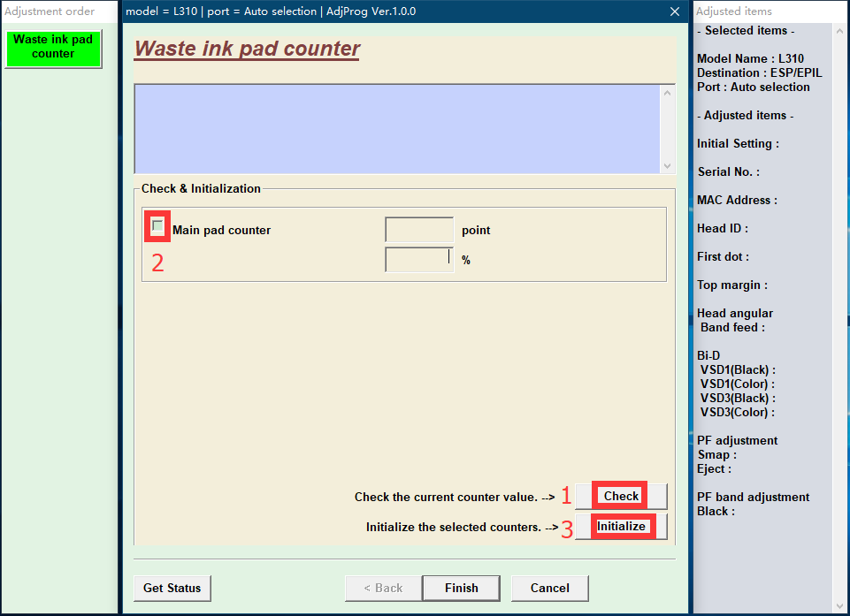Click the AdjProg Ver.1.0.0 title bar
850x616 pixels.
[x=354, y=11]
